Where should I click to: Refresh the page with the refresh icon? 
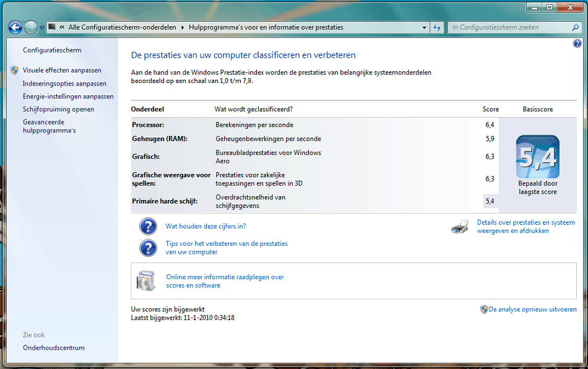point(437,27)
